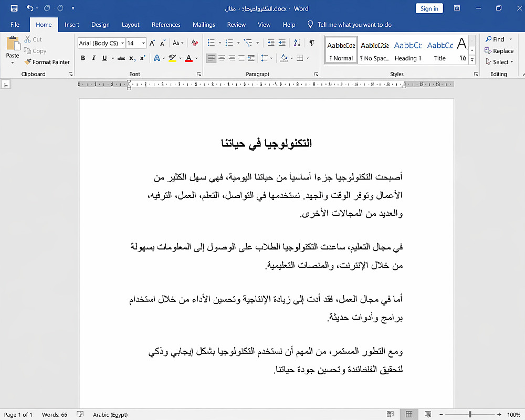Image resolution: width=525 pixels, height=420 pixels.
Task: Apply the Heading 1 style
Action: coord(408,50)
